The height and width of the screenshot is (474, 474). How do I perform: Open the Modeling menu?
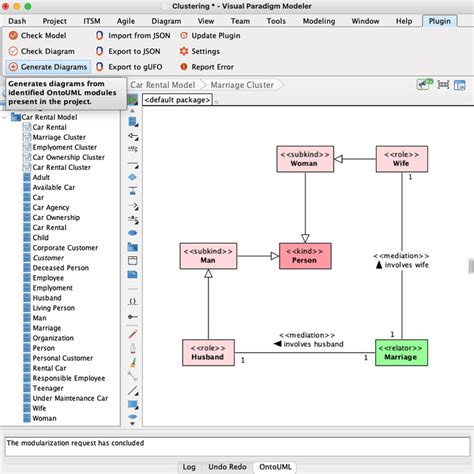tap(319, 21)
